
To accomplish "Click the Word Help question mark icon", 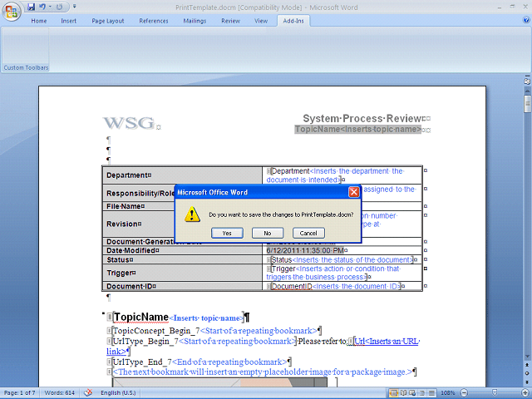I will [526, 20].
